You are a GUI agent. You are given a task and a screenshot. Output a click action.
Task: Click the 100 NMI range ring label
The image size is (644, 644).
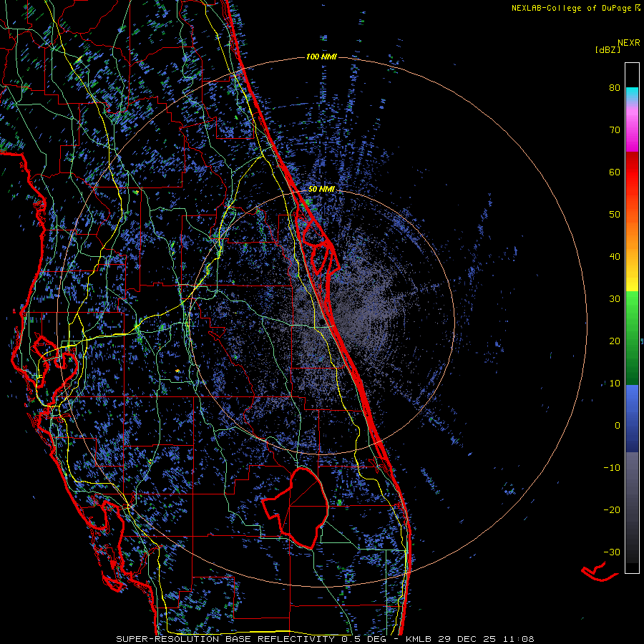[321, 57]
